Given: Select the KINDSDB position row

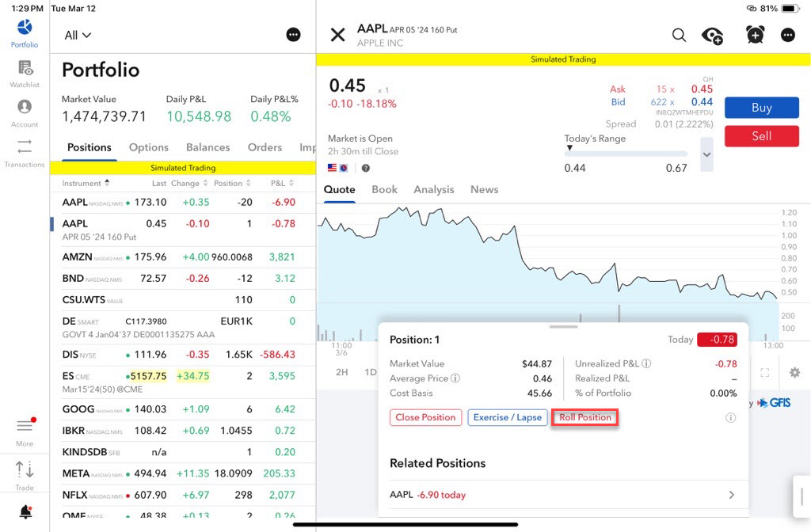Looking at the screenshot, I should (x=183, y=452).
